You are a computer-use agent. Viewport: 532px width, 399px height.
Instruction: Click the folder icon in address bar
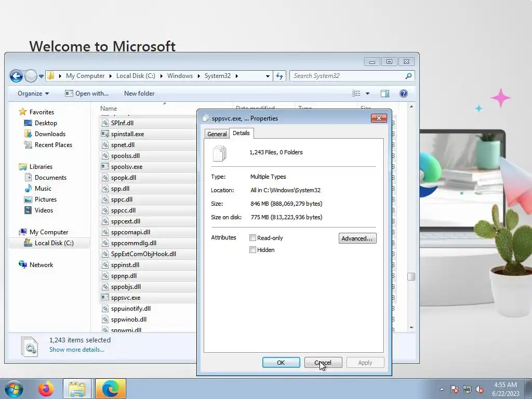point(50,76)
